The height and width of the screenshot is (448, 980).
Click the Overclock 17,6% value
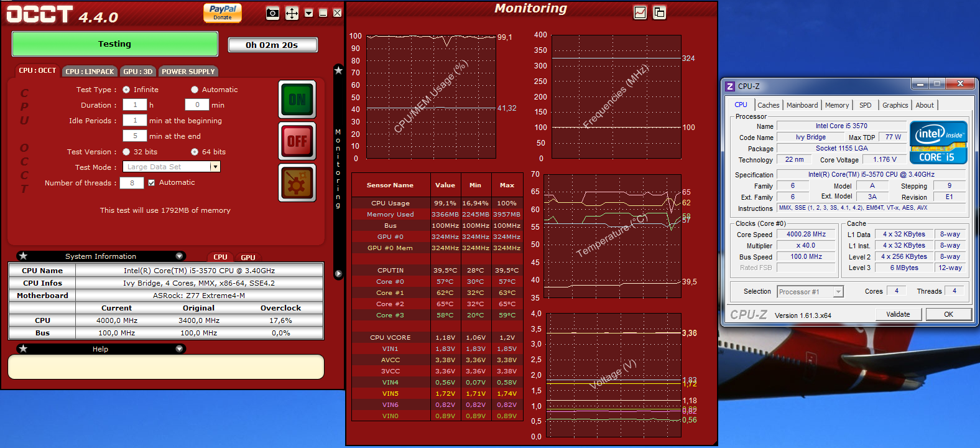pyautogui.click(x=281, y=320)
